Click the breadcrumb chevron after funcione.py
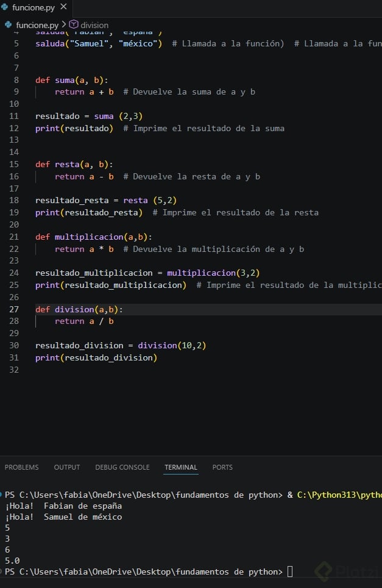 tap(63, 24)
